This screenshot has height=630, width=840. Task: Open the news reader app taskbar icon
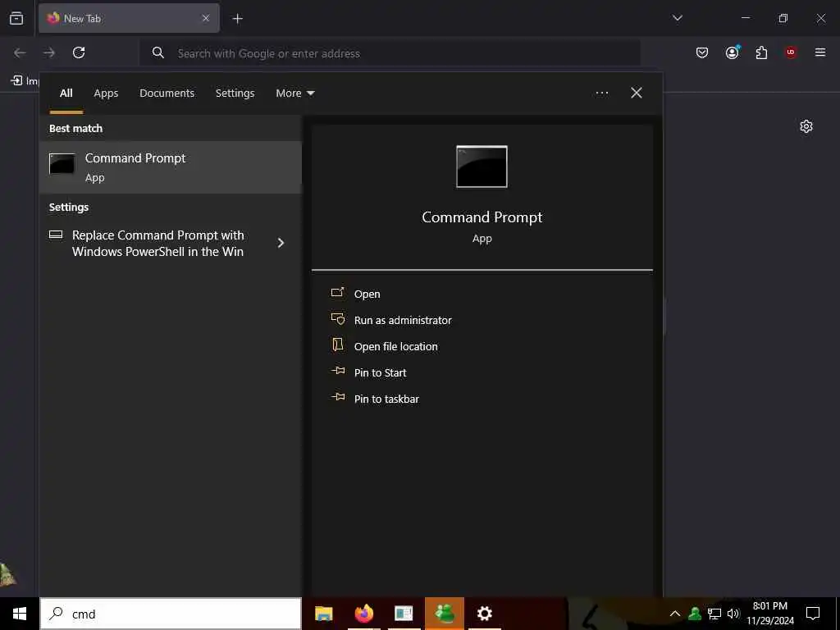pyautogui.click(x=404, y=614)
